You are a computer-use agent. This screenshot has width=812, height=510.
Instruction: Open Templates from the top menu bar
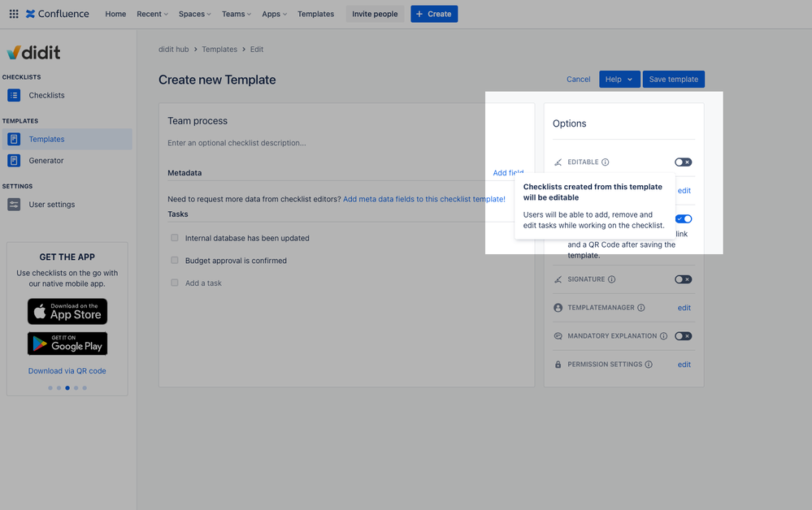click(x=315, y=14)
